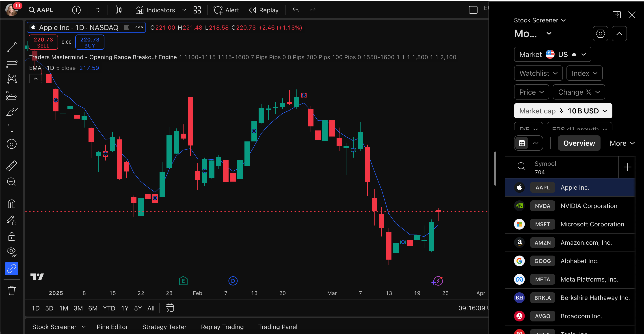Open the Watchlist filter dropdown
This screenshot has height=334, width=644.
(x=538, y=73)
